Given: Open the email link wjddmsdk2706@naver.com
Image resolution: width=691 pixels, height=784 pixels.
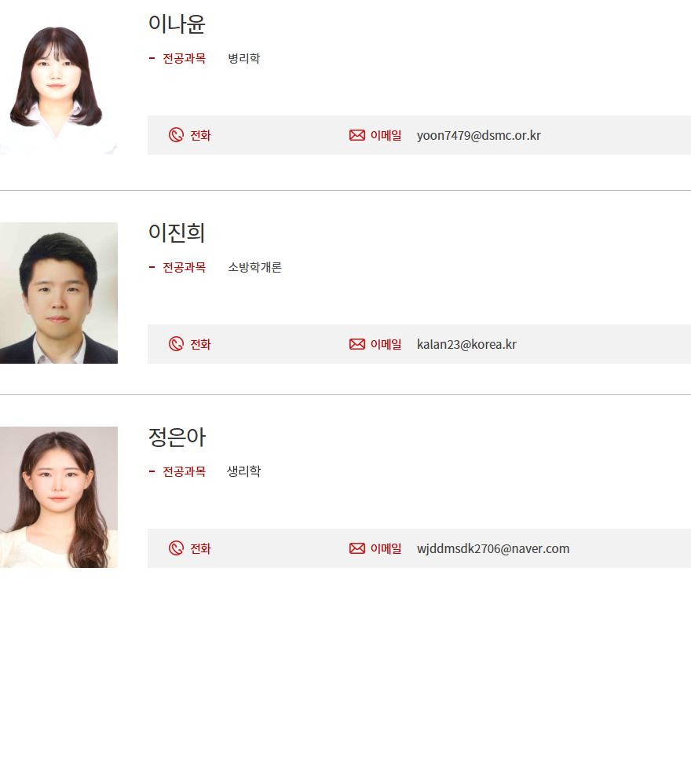Looking at the screenshot, I should click(493, 548).
